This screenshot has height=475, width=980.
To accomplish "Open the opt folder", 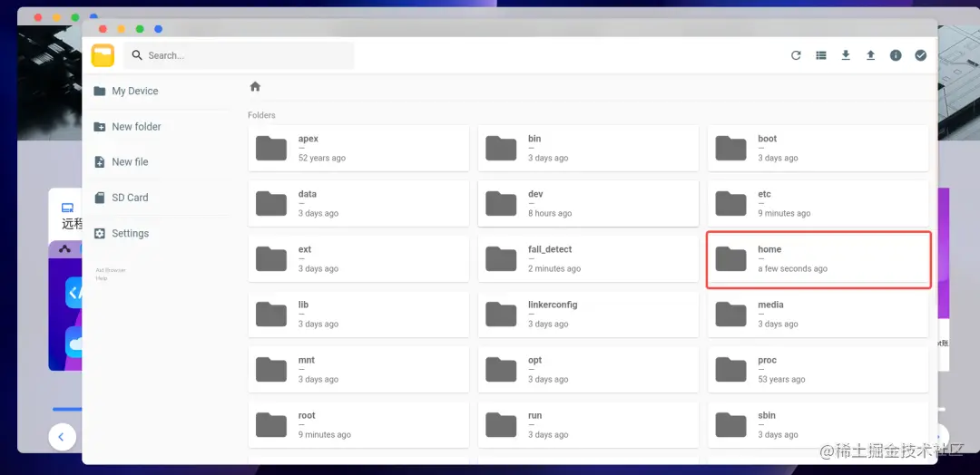I will tap(588, 370).
